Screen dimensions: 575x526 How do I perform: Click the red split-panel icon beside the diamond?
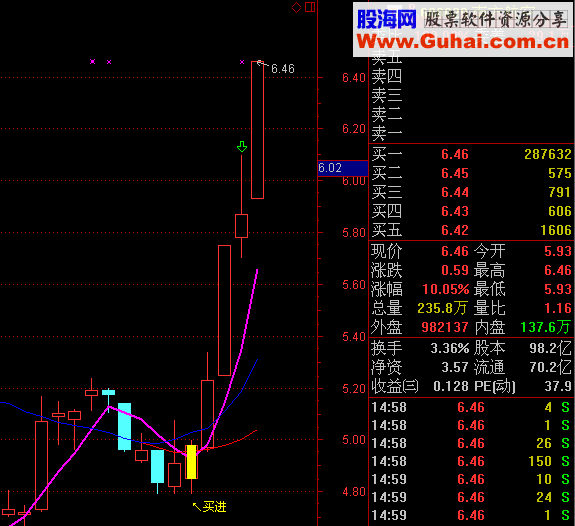(x=310, y=7)
